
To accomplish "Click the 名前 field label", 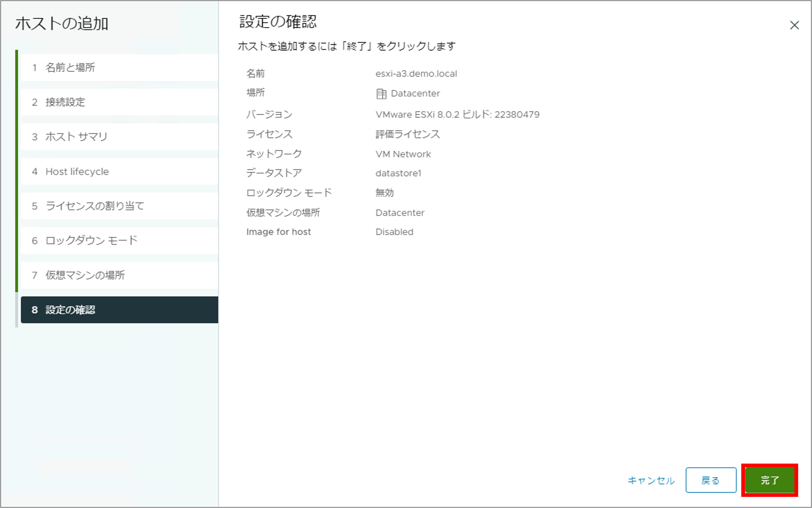I will point(256,74).
